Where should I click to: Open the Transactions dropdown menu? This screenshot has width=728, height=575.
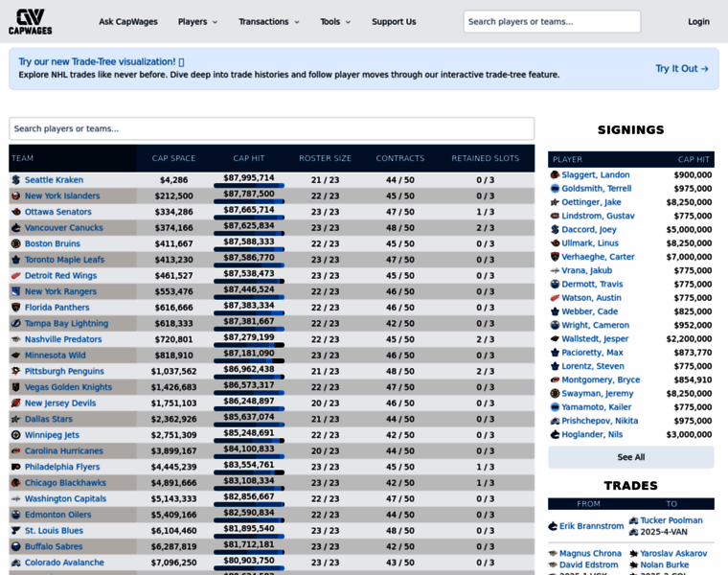coord(269,22)
